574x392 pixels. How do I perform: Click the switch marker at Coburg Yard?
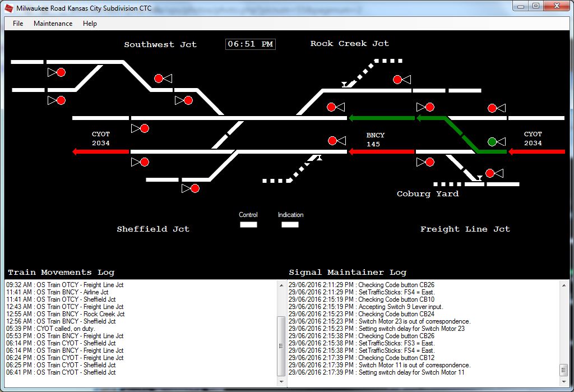479,178
